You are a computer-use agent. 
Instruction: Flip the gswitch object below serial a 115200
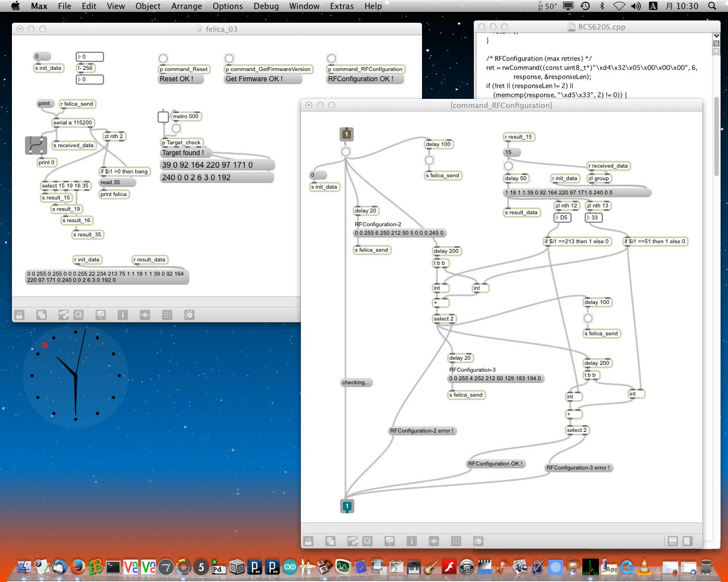[x=36, y=145]
